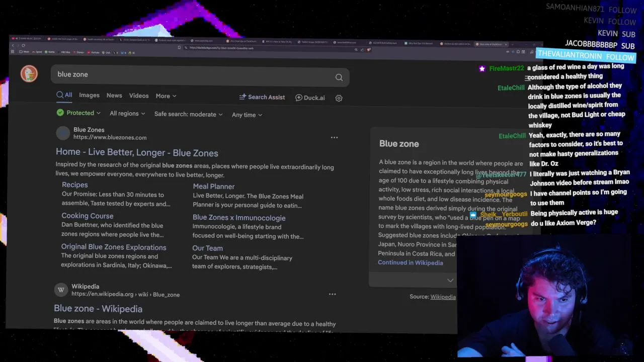Open the Meal Planner sitelink
Image resolution: width=644 pixels, height=362 pixels.
coord(214,186)
